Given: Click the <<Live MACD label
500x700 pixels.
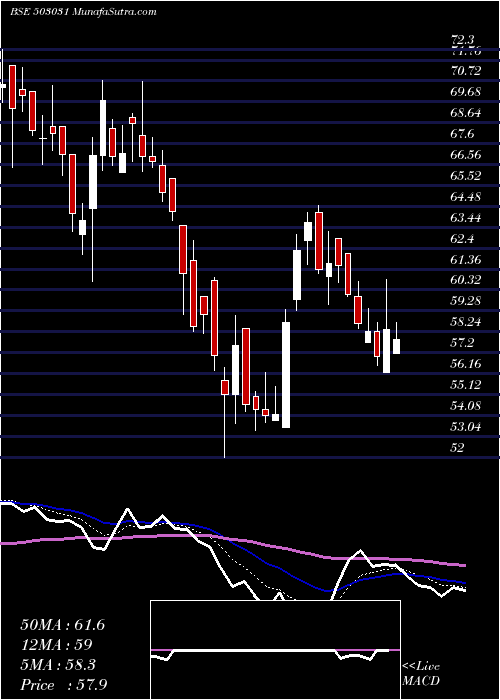Looking at the screenshot, I should [x=421, y=674].
